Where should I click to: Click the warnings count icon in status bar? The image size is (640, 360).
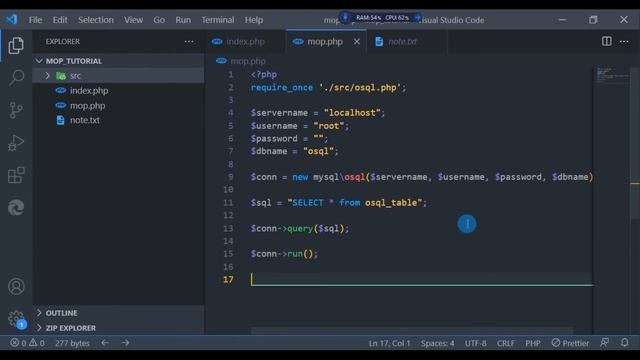tap(33, 343)
